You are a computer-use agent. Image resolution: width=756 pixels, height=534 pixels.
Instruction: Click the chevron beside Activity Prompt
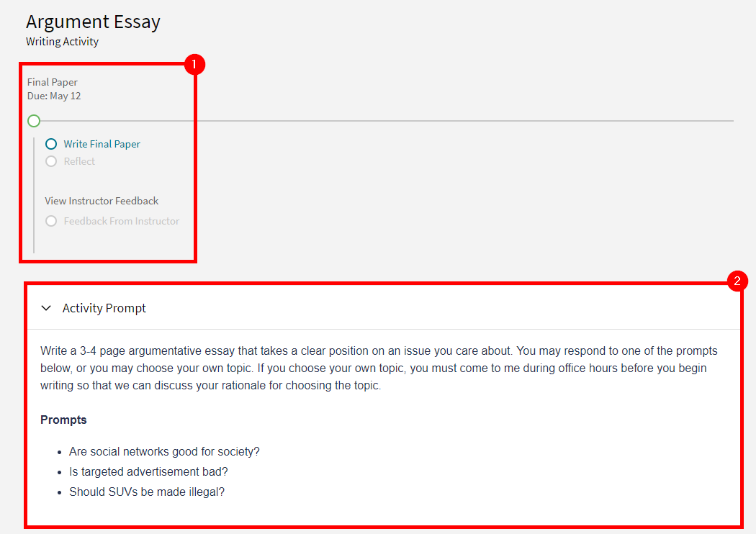pos(46,307)
